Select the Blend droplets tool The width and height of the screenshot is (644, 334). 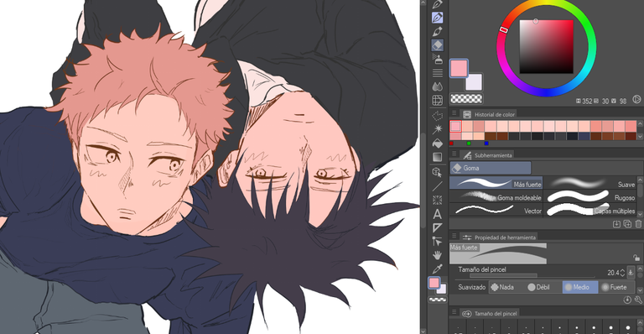(x=438, y=86)
